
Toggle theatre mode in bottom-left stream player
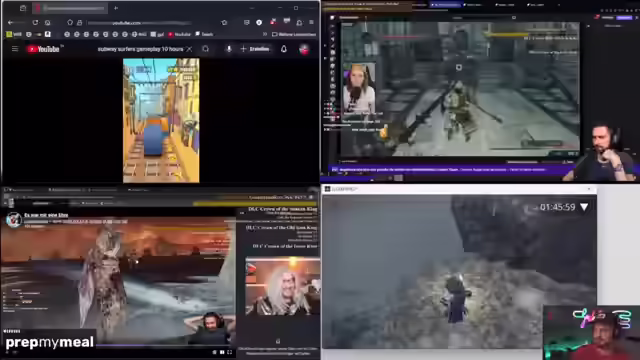tap(222, 352)
